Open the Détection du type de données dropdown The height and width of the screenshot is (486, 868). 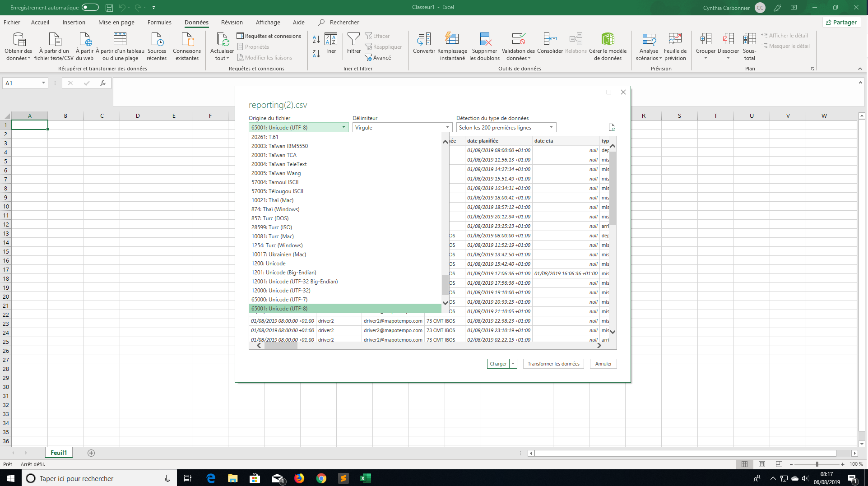click(x=506, y=128)
